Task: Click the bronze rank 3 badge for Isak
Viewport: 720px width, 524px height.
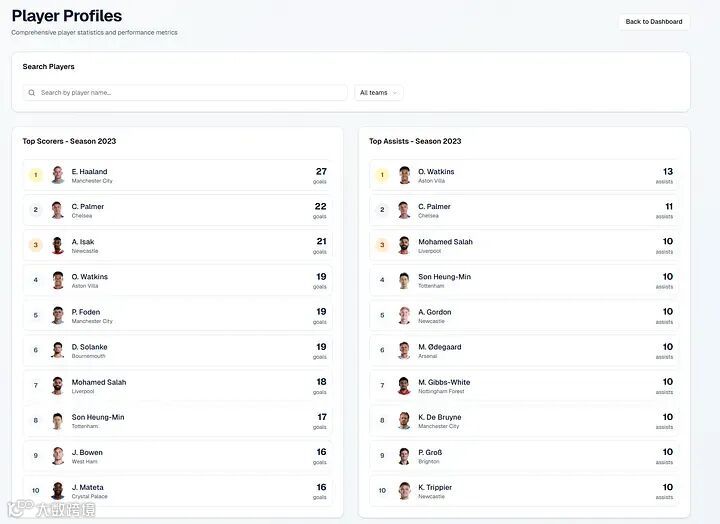Action: (x=35, y=245)
